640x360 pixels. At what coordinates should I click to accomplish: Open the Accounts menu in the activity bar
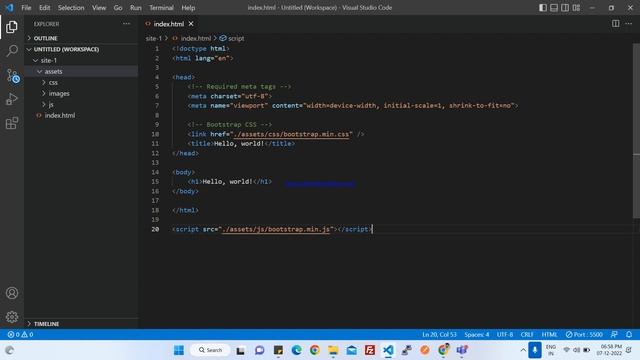pyautogui.click(x=12, y=293)
